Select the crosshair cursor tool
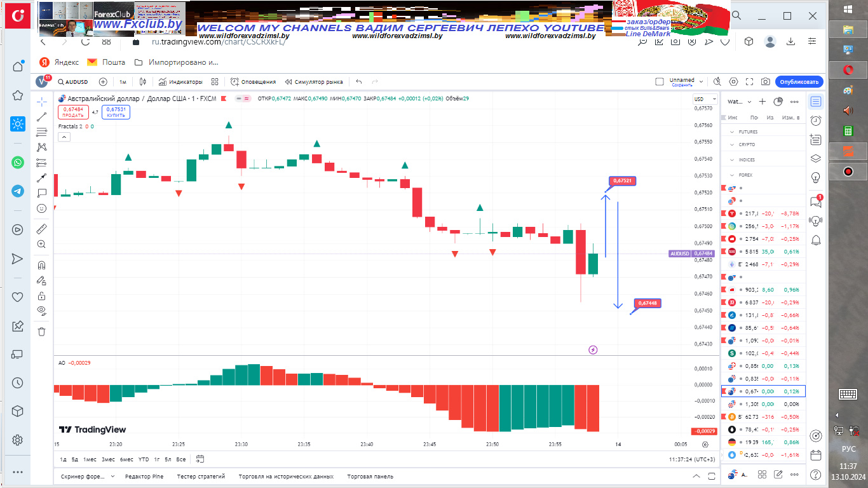868x488 pixels. tap(42, 102)
